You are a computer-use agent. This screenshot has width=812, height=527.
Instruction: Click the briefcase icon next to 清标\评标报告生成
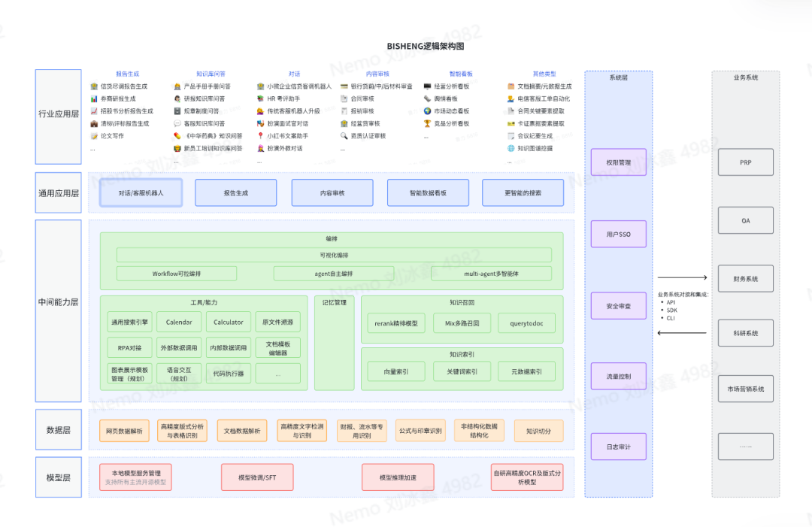pos(94,124)
